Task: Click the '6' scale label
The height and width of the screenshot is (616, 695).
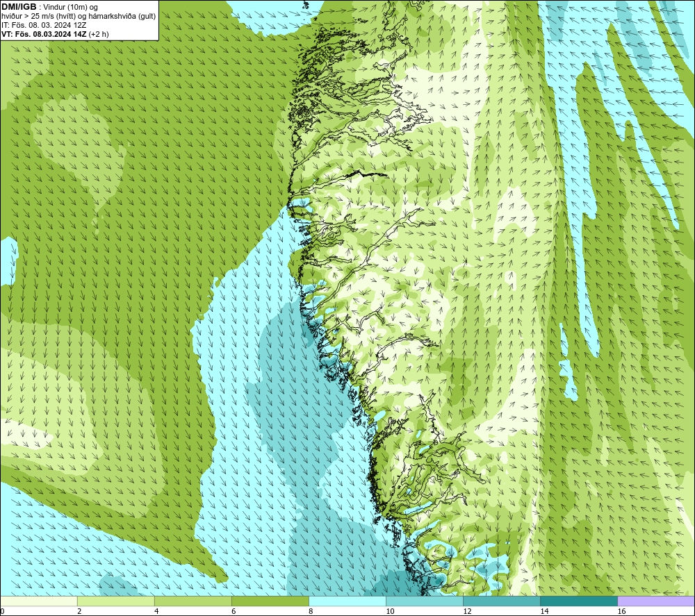Action: tap(234, 611)
